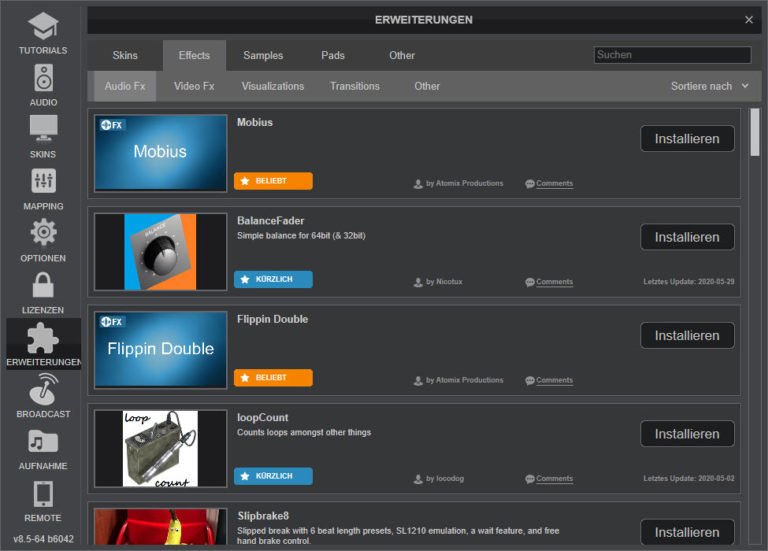Click version label v8.5-64 b6042
Screen dimensions: 768x551
[x=43, y=539]
